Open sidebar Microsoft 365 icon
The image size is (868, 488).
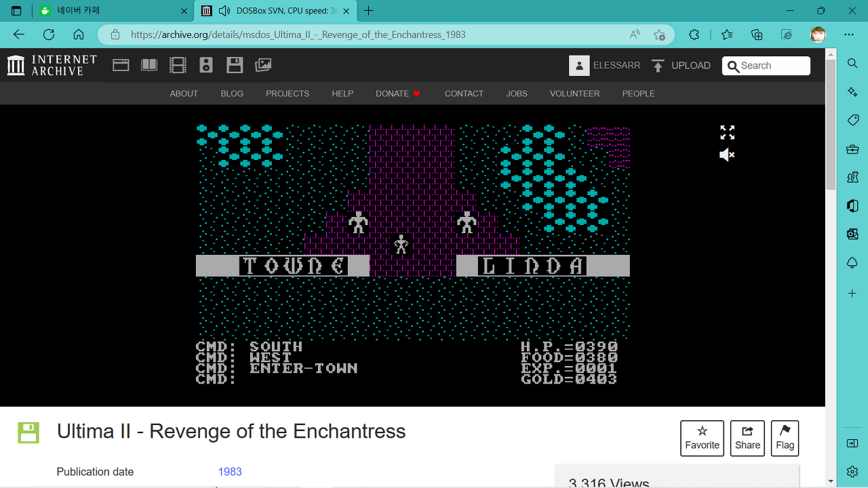point(852,206)
